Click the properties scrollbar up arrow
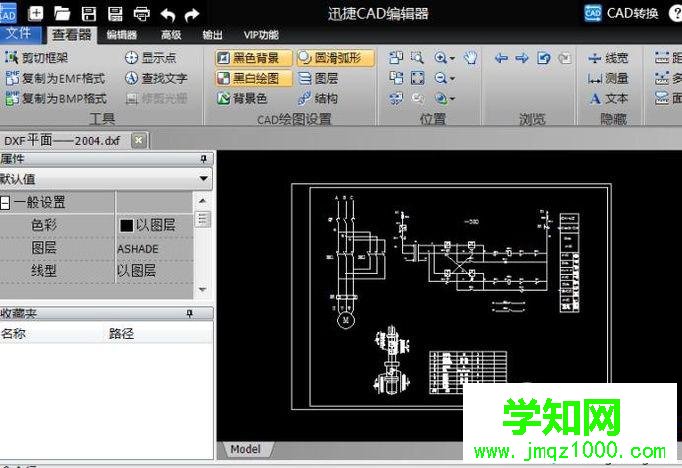This screenshot has height=468, width=682. (x=202, y=201)
